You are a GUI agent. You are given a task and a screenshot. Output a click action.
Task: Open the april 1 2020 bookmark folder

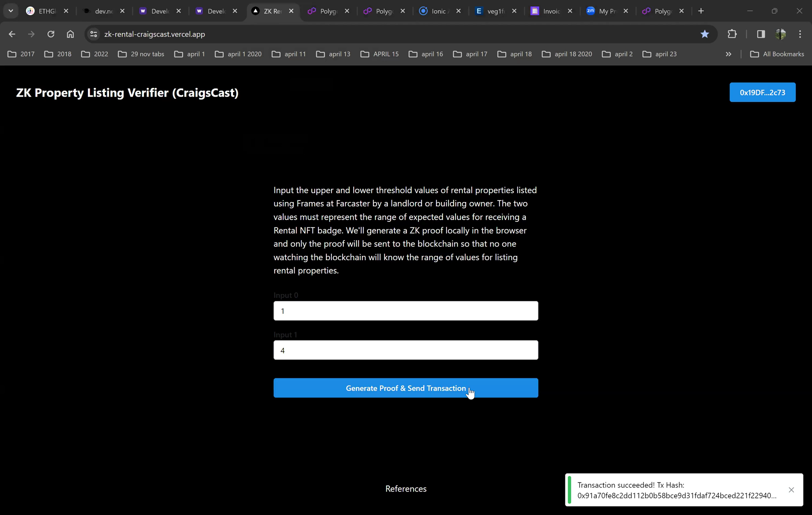pos(238,54)
